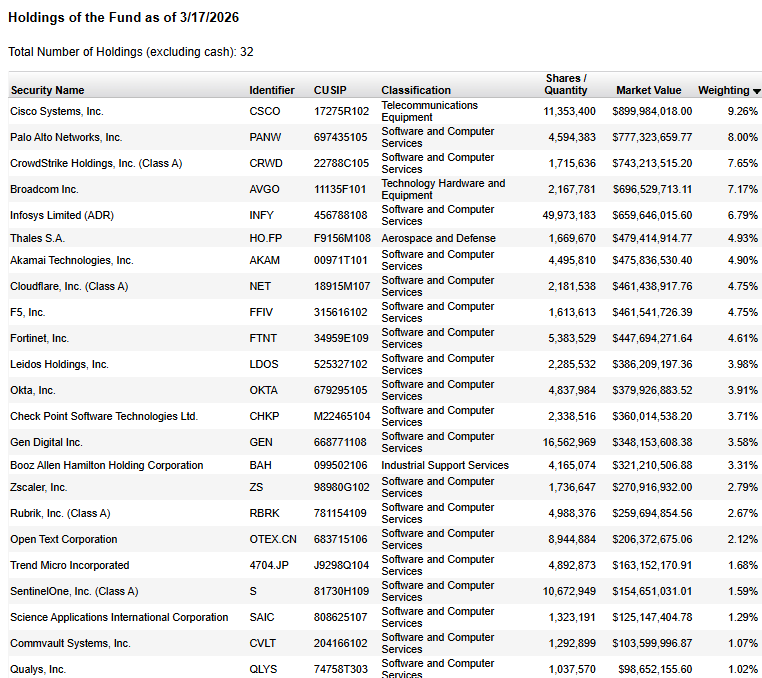Click the "Holdings of the Fund as of 3/17/2026" heading

point(123,17)
